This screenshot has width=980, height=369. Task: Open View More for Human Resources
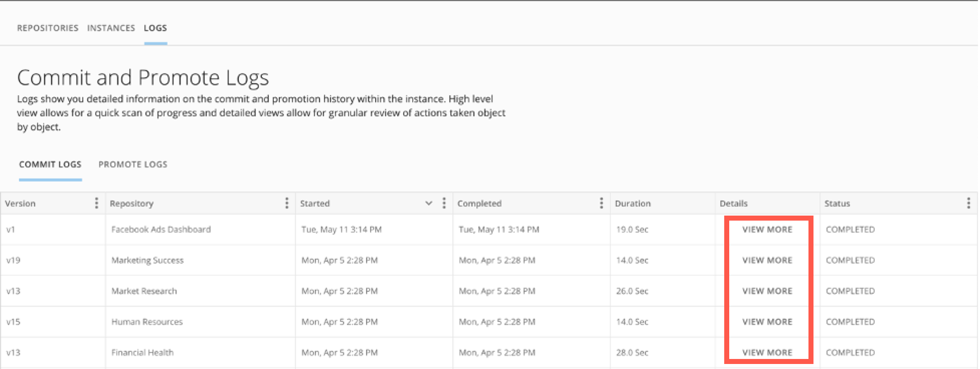tap(767, 322)
